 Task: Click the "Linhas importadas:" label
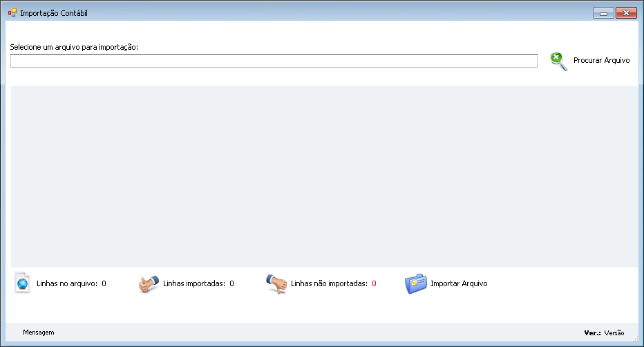(194, 284)
